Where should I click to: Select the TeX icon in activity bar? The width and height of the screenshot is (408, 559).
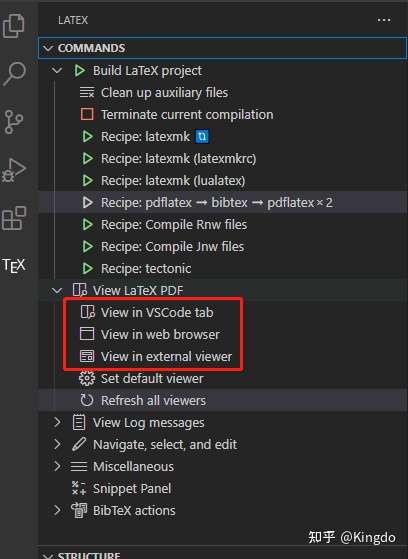[x=14, y=266]
